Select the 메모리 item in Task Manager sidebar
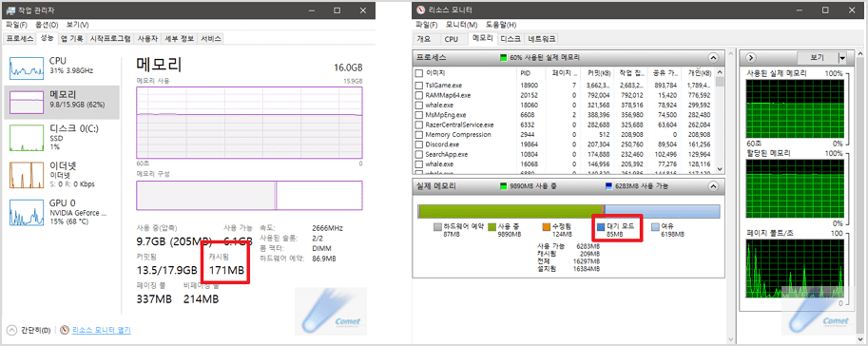Screen dimensions: 868x346 coord(62,102)
